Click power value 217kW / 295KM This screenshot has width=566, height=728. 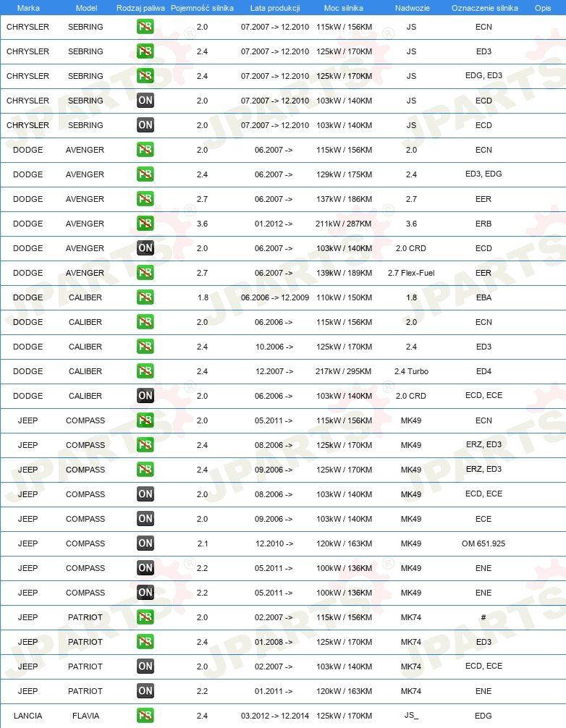(x=344, y=371)
